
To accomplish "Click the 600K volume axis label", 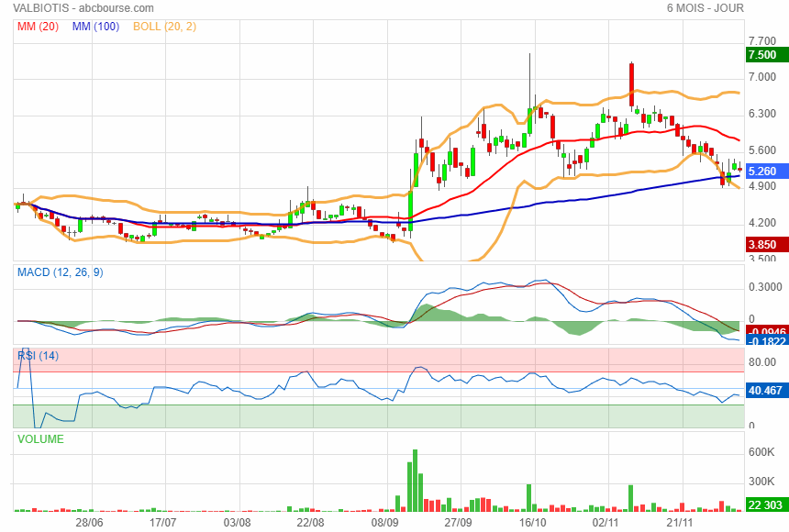I will [x=761, y=452].
